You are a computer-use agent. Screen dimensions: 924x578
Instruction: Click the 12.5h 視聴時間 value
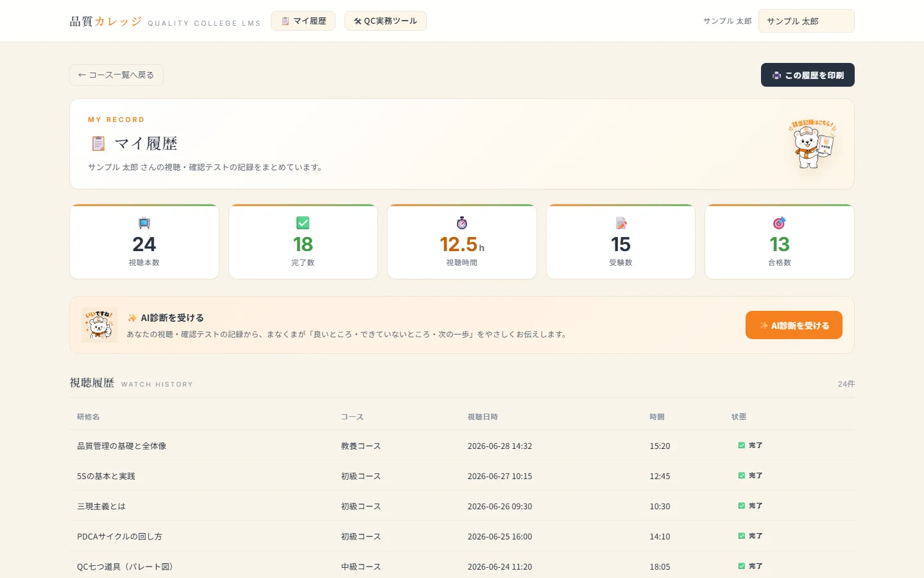pos(462,244)
